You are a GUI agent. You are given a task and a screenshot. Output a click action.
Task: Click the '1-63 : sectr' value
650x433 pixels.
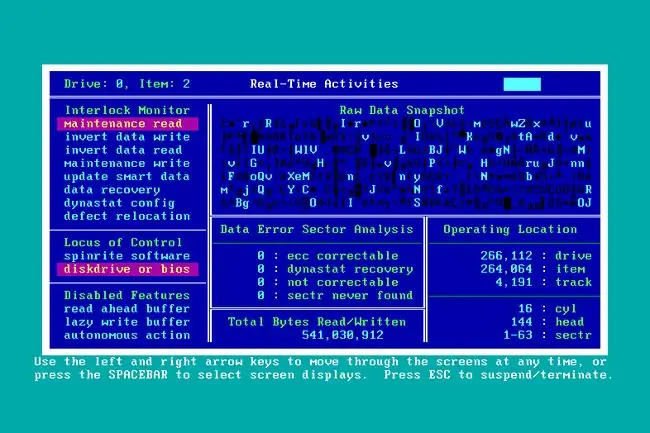(x=547, y=335)
